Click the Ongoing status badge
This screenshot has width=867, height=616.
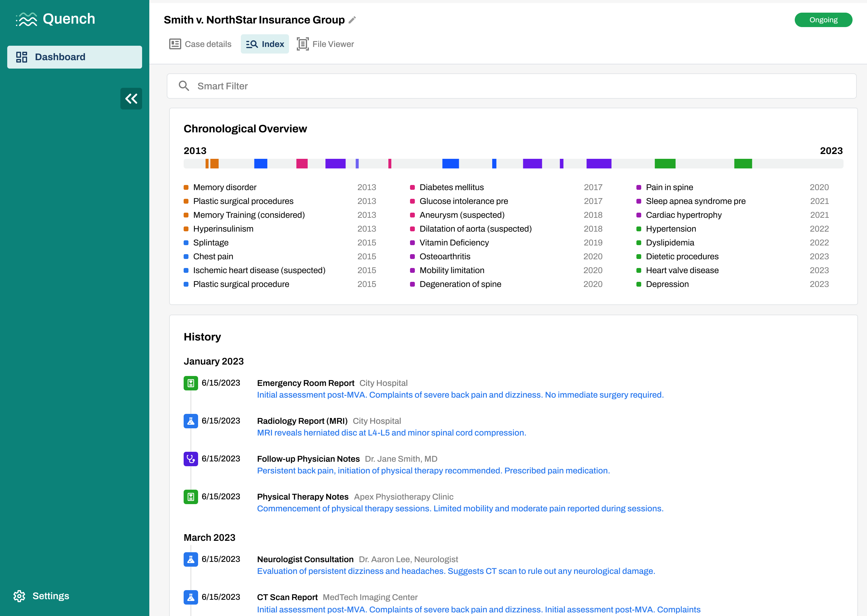tap(823, 20)
